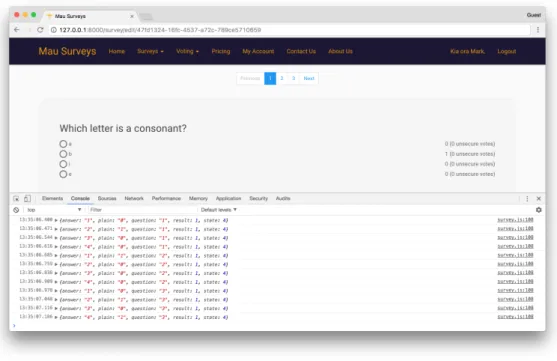Go back using the browser back arrow
The image size is (557, 361).
coord(17,30)
